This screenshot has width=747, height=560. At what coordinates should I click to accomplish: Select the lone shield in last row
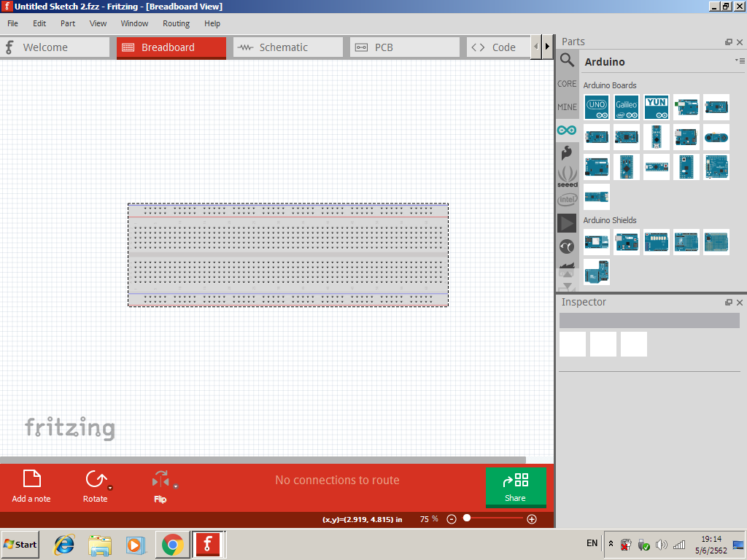597,272
